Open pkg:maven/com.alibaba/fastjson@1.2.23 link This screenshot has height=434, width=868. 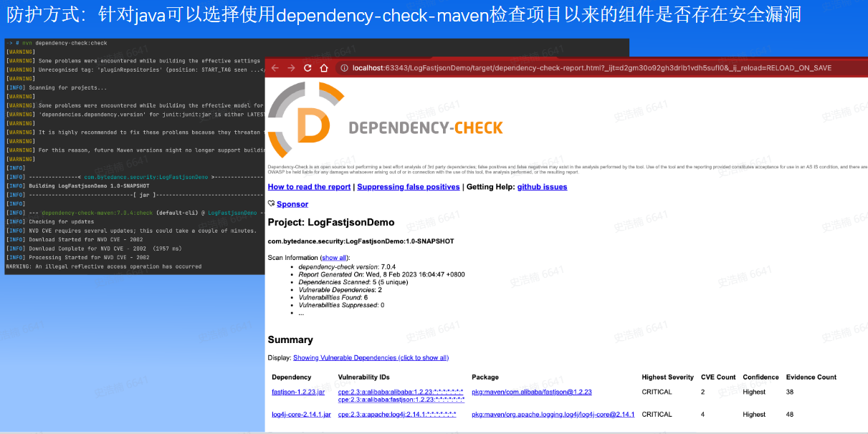pyautogui.click(x=532, y=392)
